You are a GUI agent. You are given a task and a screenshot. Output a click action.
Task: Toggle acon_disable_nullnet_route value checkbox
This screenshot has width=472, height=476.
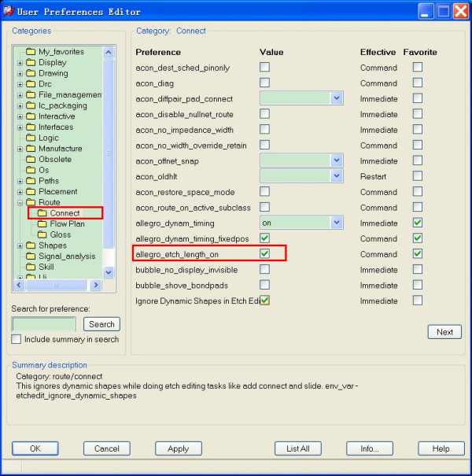click(264, 114)
